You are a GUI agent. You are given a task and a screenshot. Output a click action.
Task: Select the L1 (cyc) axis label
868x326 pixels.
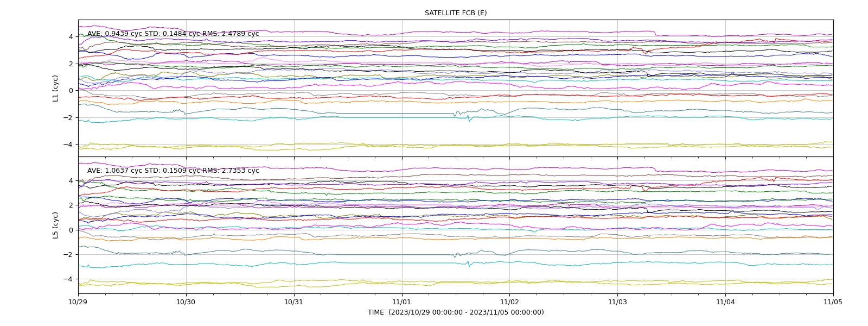pyautogui.click(x=56, y=89)
